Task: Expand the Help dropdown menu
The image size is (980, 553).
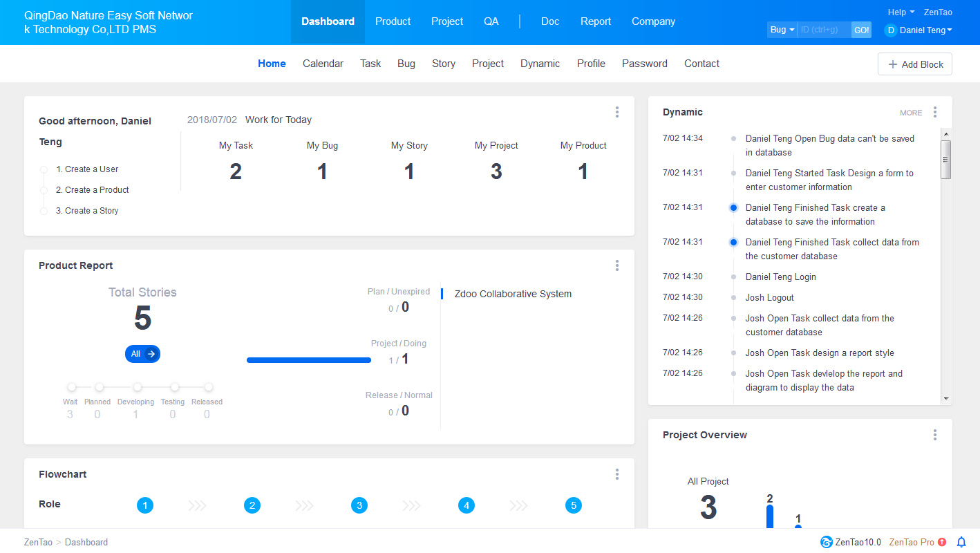Action: [x=901, y=12]
